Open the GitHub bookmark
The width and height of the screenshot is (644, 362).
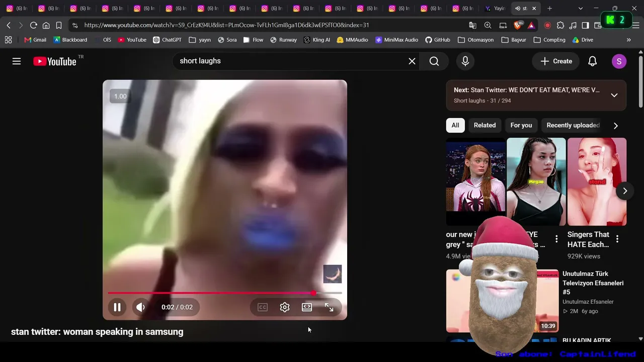point(437,40)
